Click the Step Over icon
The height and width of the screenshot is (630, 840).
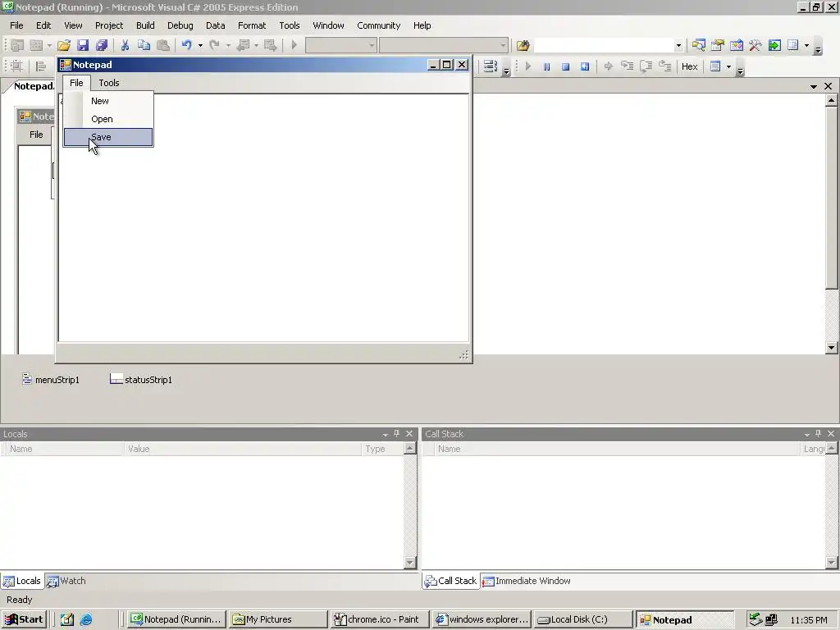(646, 66)
